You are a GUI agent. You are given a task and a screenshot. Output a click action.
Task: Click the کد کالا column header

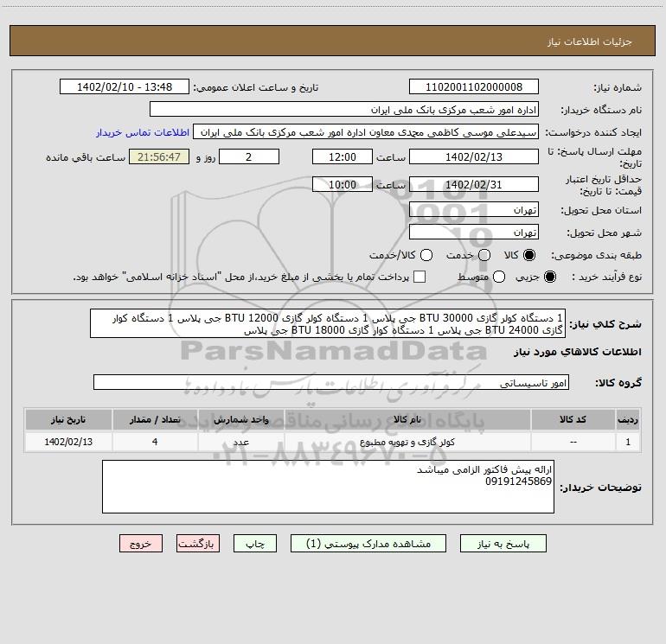[x=573, y=419]
